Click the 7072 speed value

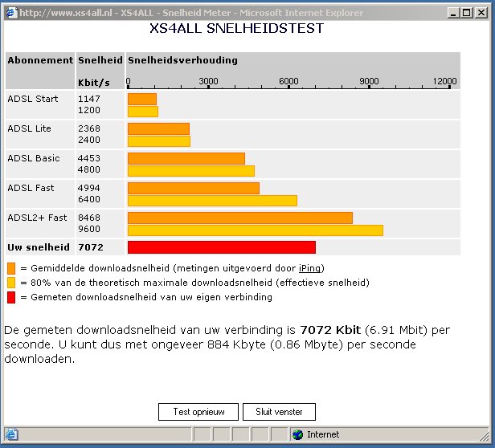(91, 247)
